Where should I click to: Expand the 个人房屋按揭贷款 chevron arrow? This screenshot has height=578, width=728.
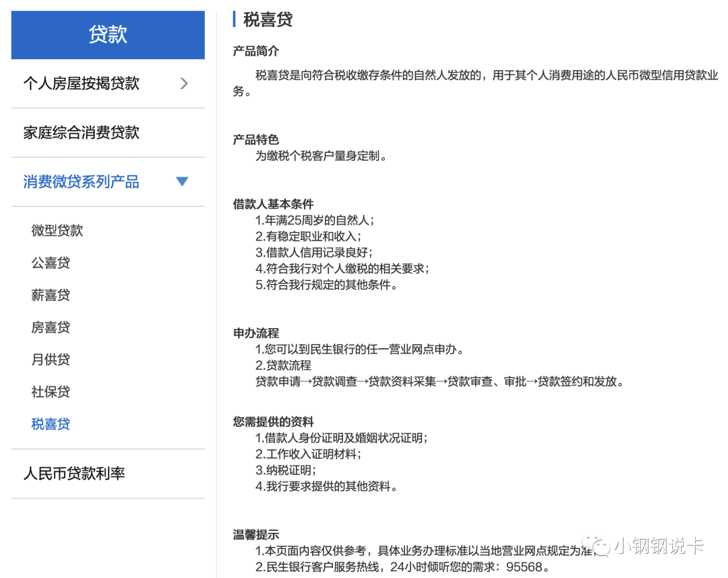[183, 84]
